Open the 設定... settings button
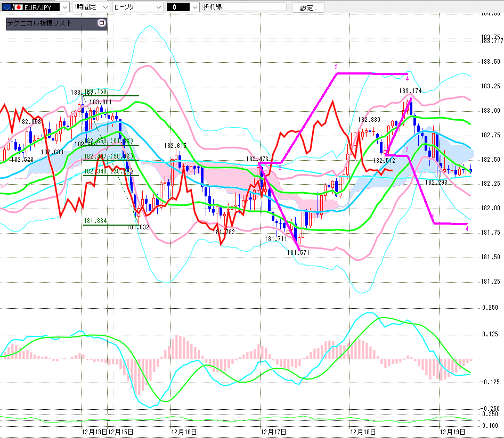Image resolution: width=504 pixels, height=438 pixels. (312, 7)
